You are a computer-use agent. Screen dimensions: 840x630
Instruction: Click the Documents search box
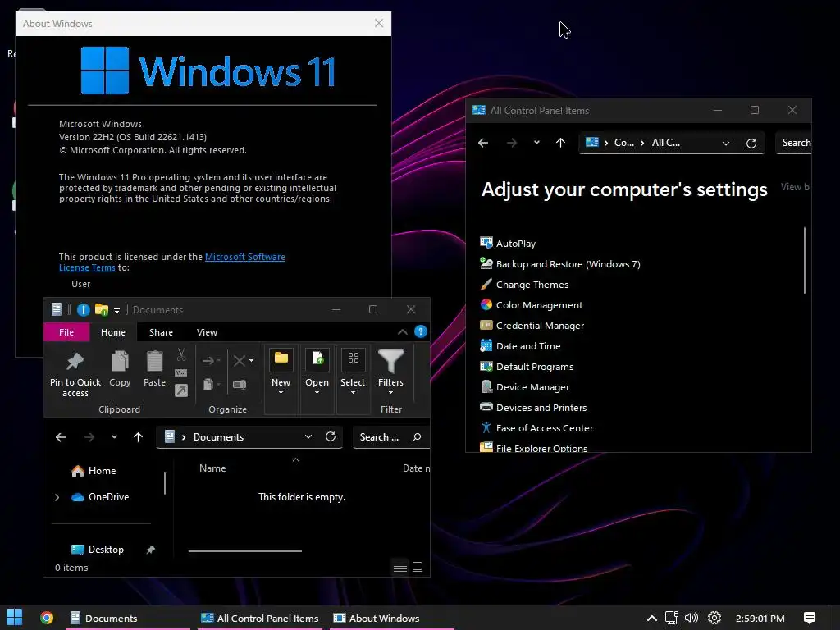point(390,437)
